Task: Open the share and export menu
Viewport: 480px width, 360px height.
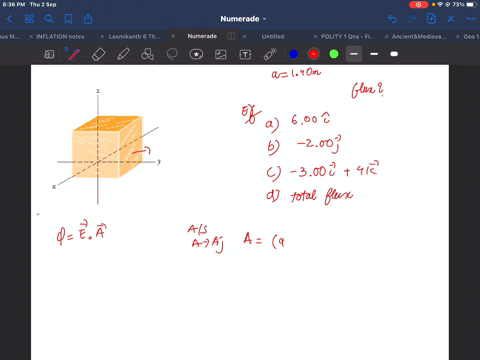Action: pos(88,19)
